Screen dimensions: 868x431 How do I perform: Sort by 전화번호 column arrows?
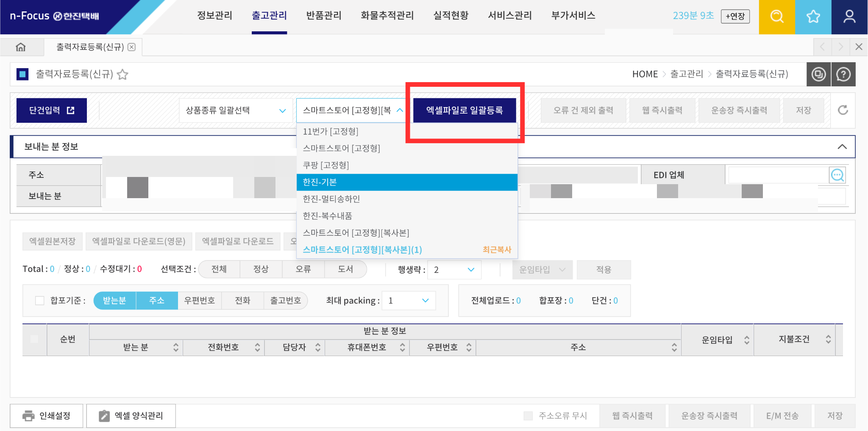pyautogui.click(x=257, y=348)
